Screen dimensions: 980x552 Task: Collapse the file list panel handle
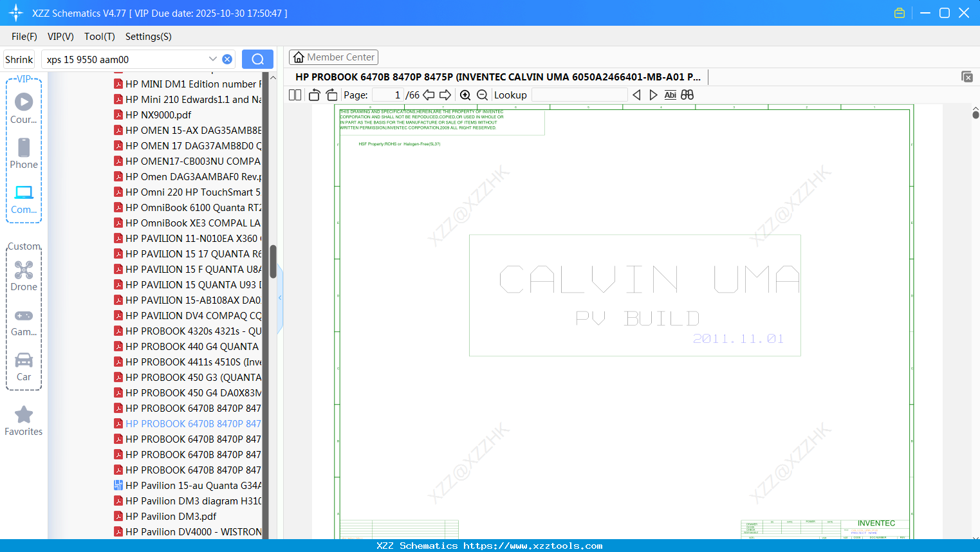(280, 298)
